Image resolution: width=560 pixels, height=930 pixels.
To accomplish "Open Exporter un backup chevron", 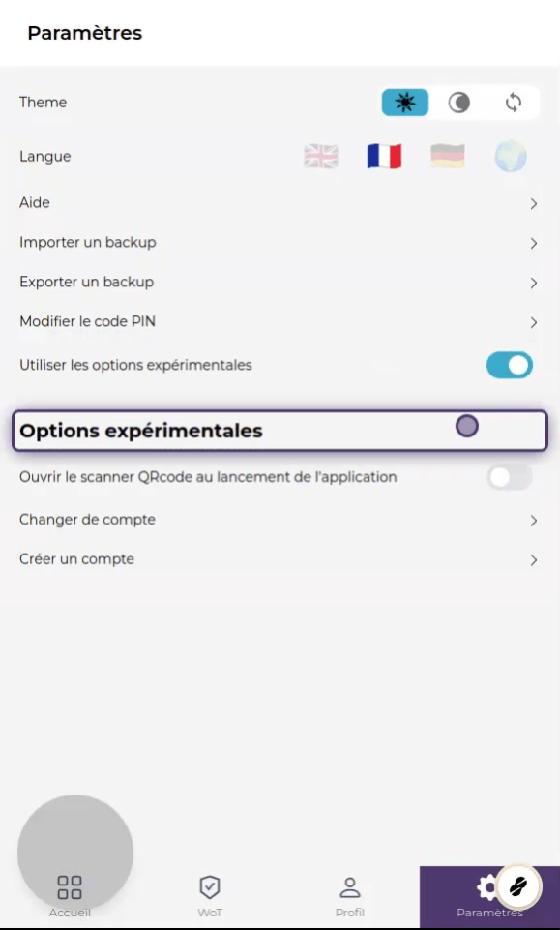I will [x=534, y=284].
